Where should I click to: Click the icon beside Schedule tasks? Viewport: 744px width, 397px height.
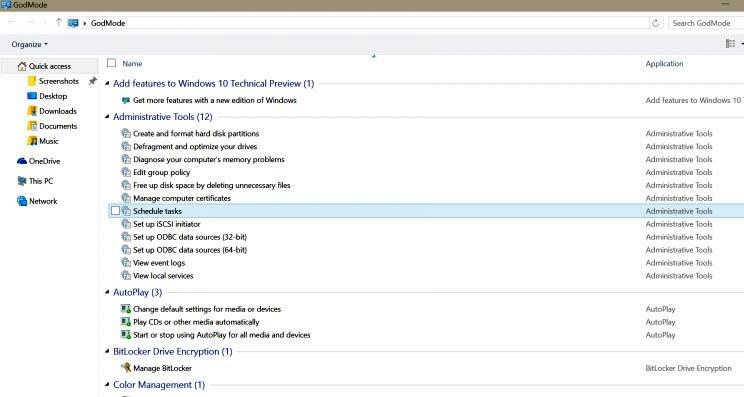pyautogui.click(x=126, y=211)
